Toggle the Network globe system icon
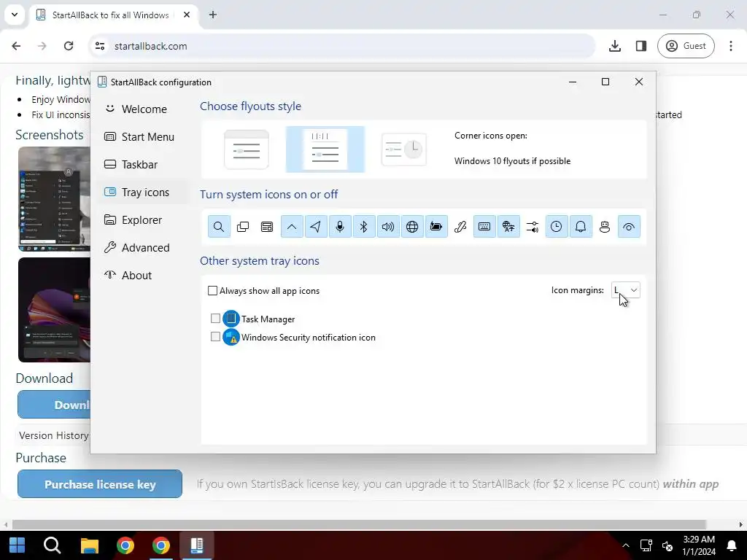This screenshot has height=560, width=747. 412,227
